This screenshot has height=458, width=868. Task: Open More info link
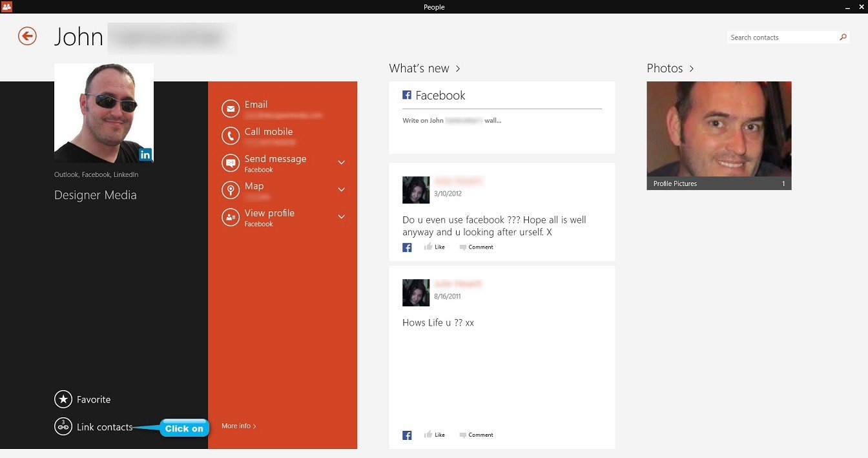coord(239,426)
